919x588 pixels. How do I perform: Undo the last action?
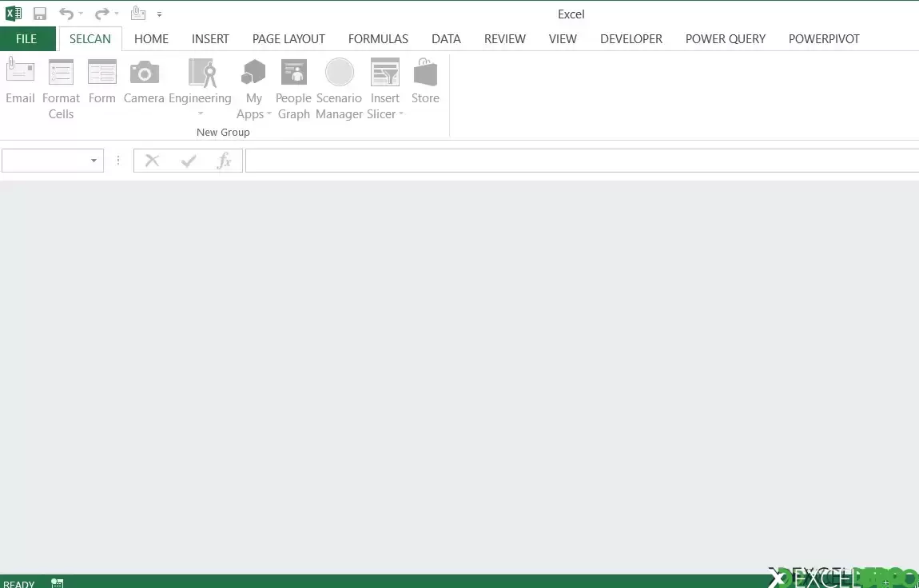(66, 14)
